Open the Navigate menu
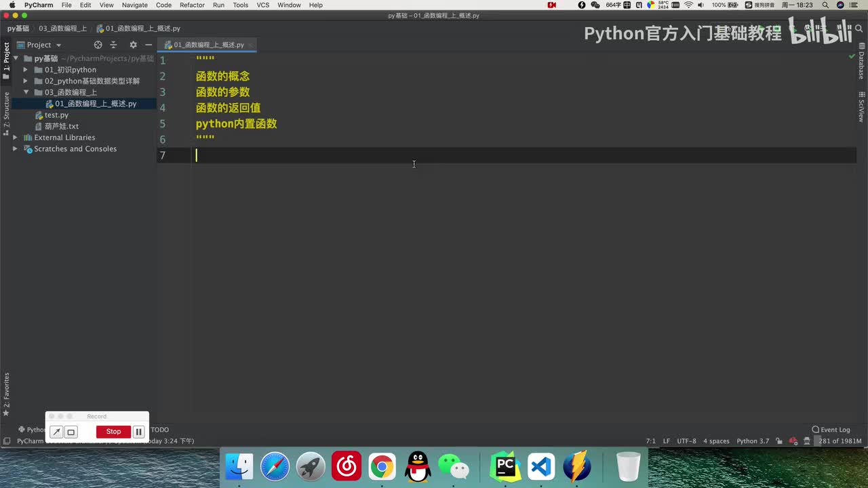The width and height of the screenshot is (868, 488). (134, 5)
